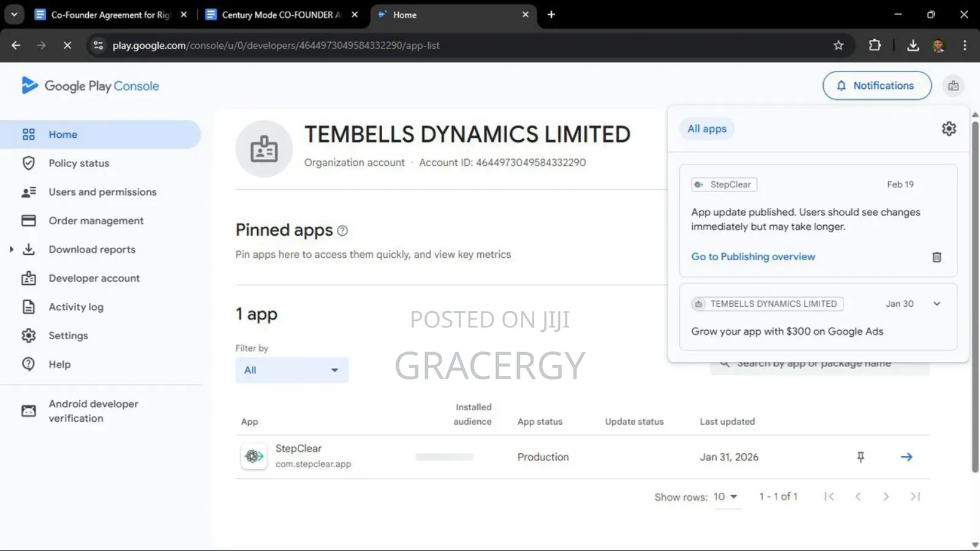Click the Last updated column header
The width and height of the screenshot is (980, 551).
click(727, 422)
